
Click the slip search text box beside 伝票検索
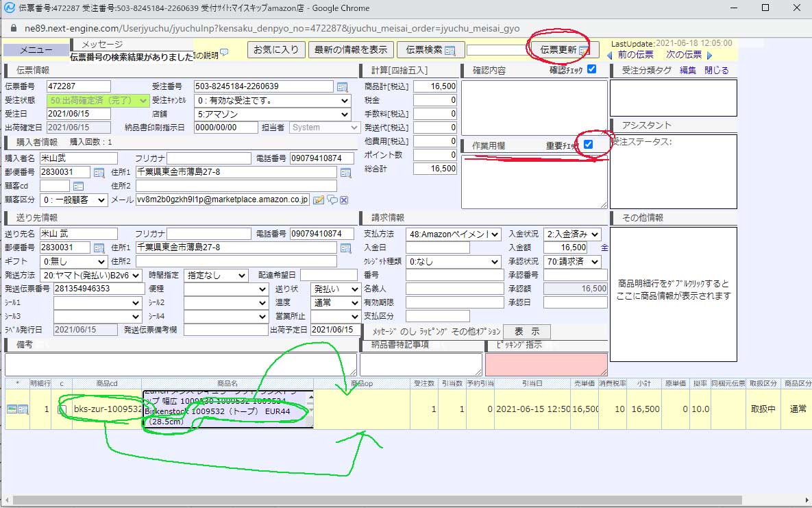click(x=497, y=50)
